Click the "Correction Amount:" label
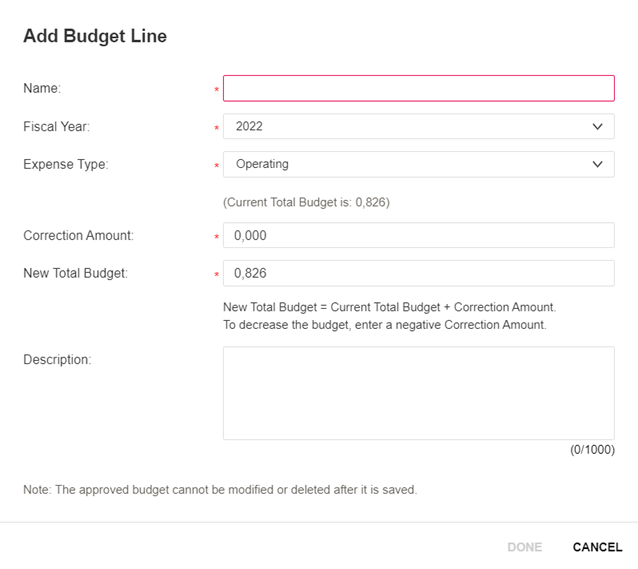Image resolution: width=638 pixels, height=569 pixels. coord(78,236)
